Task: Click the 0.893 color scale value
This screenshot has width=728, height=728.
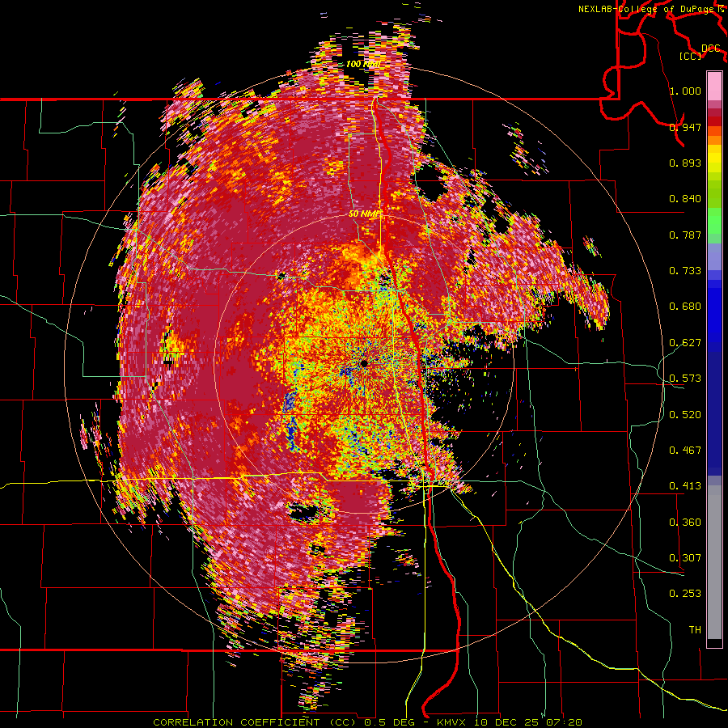Action: (685, 163)
